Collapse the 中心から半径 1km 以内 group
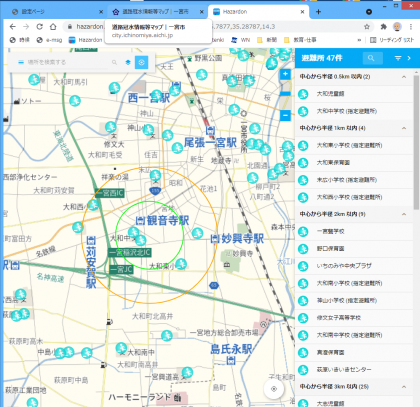 [x=404, y=128]
